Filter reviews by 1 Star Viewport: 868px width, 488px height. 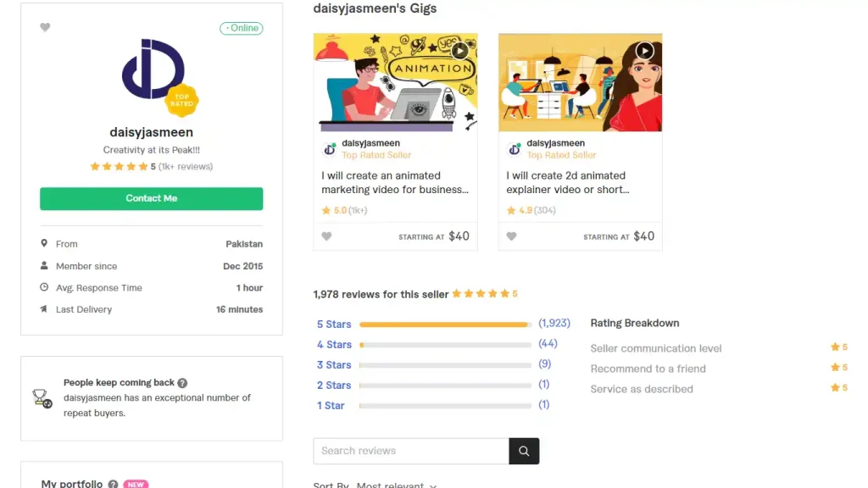tap(331, 406)
